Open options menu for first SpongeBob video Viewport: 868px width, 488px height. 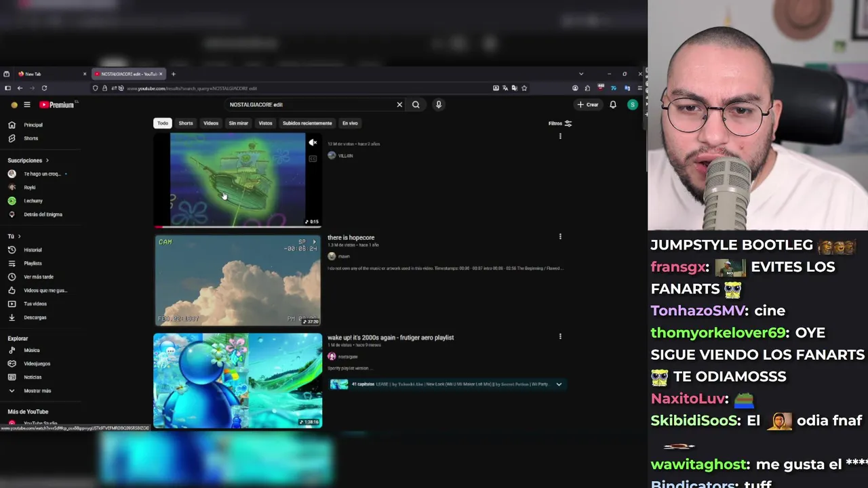pyautogui.click(x=560, y=136)
